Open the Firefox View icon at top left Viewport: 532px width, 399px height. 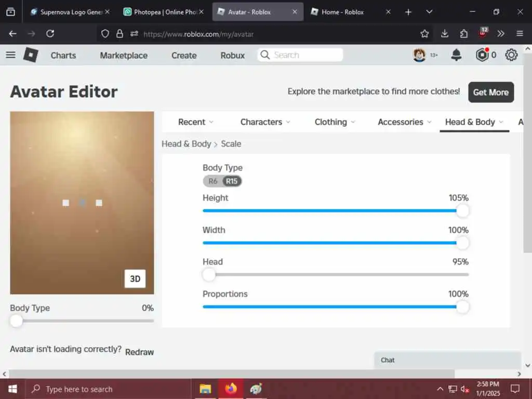10,12
